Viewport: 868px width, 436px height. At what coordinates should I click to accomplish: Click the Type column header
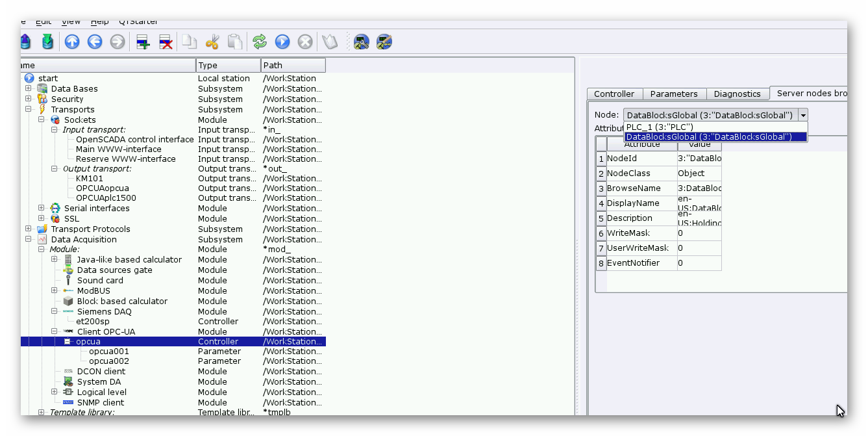[227, 66]
